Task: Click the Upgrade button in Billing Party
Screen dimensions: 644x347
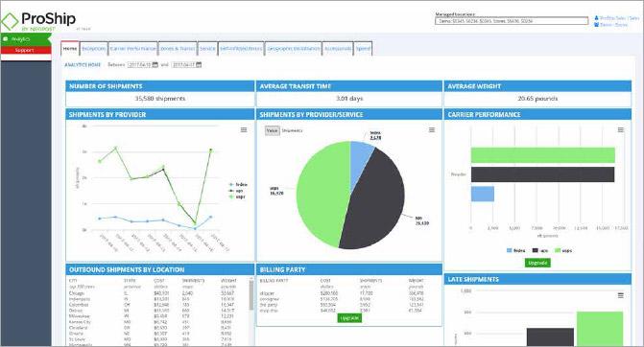Action: tap(349, 318)
